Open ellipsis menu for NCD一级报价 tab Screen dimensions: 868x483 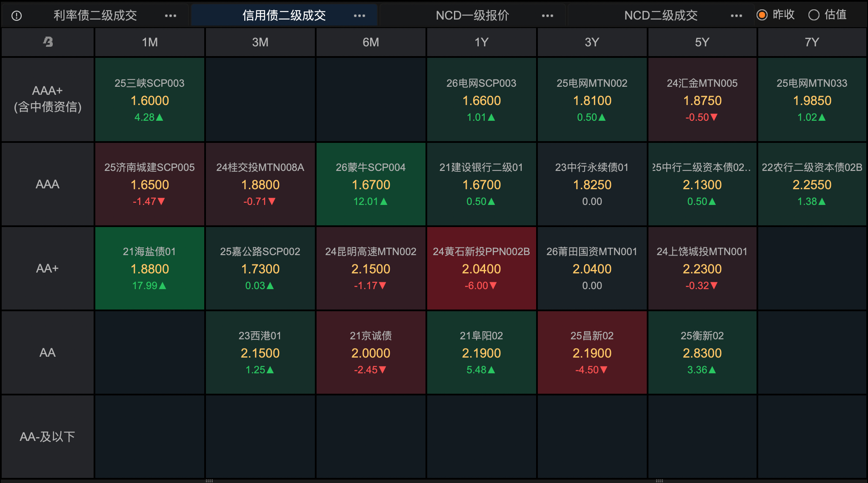[547, 16]
